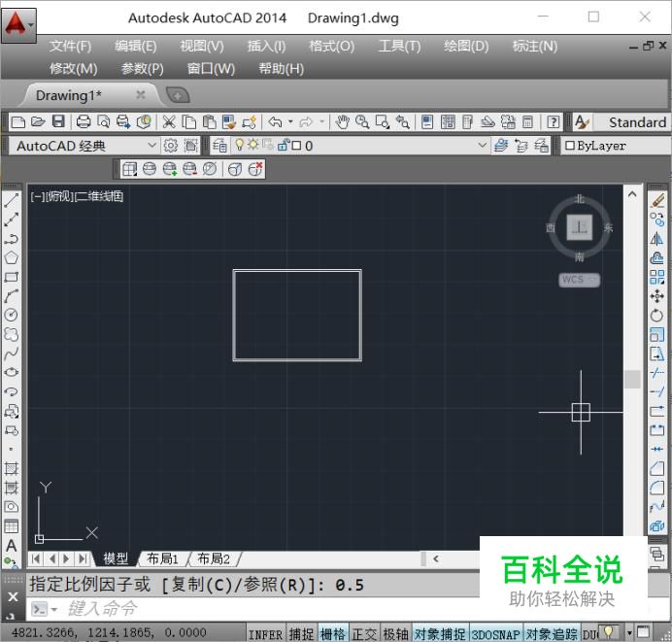Open the 格式(O) menu
The image size is (672, 642).
332,46
